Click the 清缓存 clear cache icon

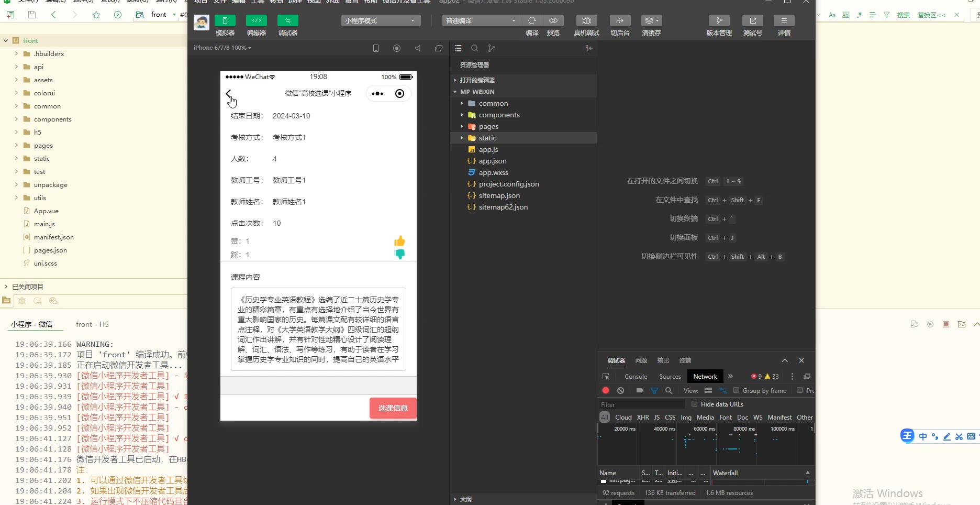651,21
